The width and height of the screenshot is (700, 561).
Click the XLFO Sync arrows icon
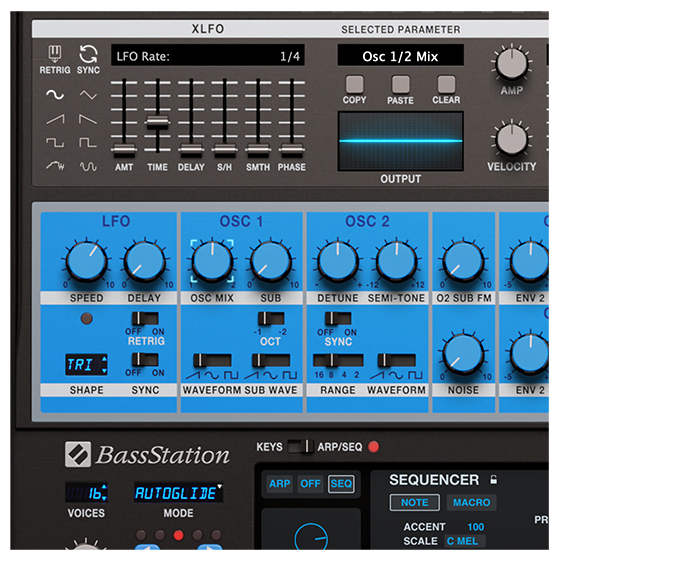(x=88, y=54)
